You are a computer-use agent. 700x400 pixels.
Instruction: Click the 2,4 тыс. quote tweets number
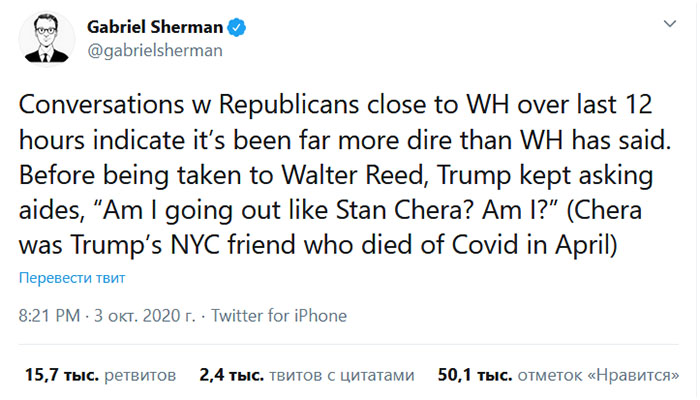231,375
